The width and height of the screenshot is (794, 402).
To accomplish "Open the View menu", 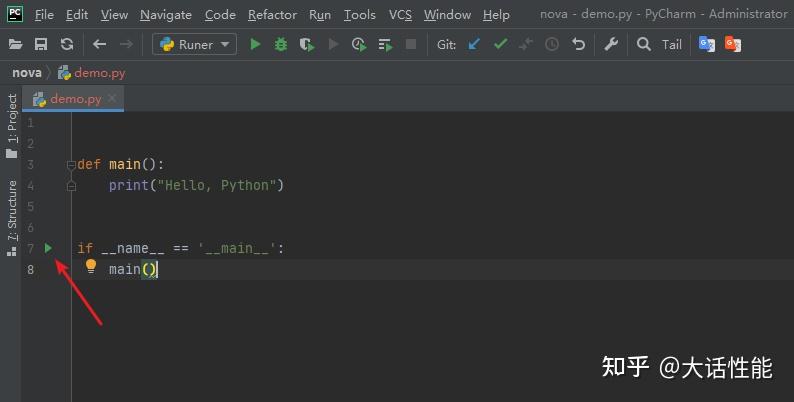I will (114, 15).
